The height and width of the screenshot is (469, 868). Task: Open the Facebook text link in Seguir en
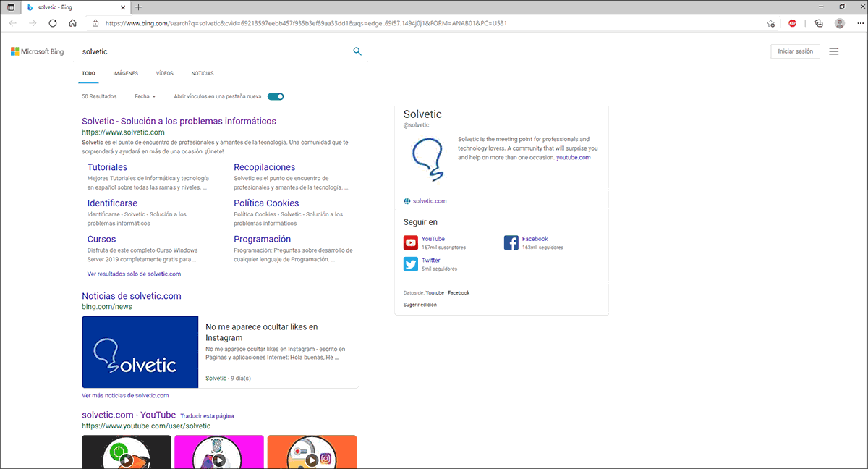pos(535,239)
